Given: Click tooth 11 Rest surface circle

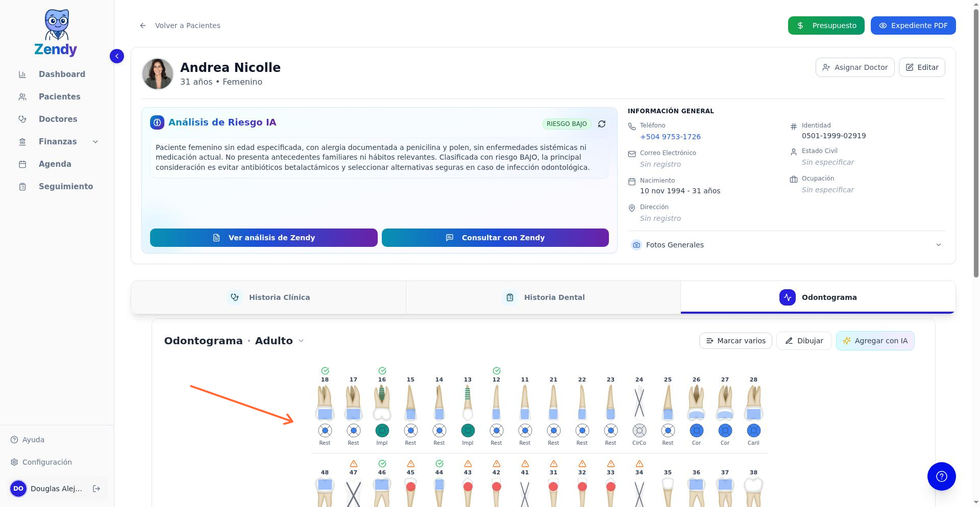Looking at the screenshot, I should coord(525,430).
